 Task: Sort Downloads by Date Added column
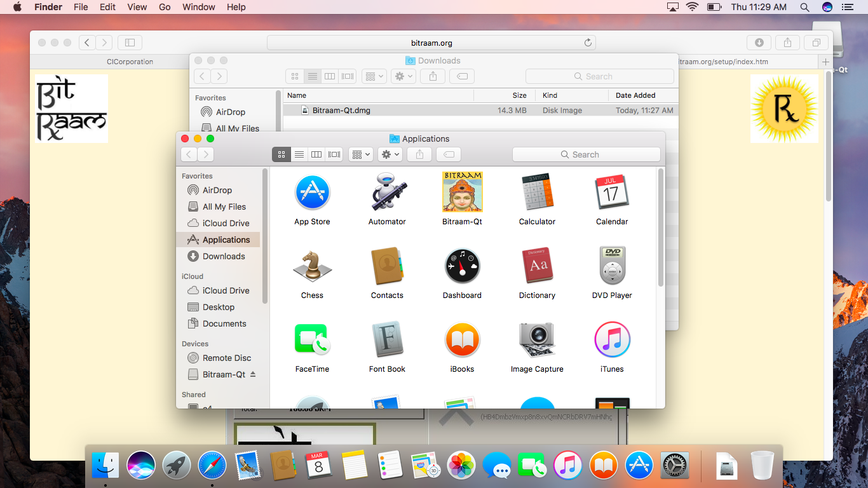(643, 95)
